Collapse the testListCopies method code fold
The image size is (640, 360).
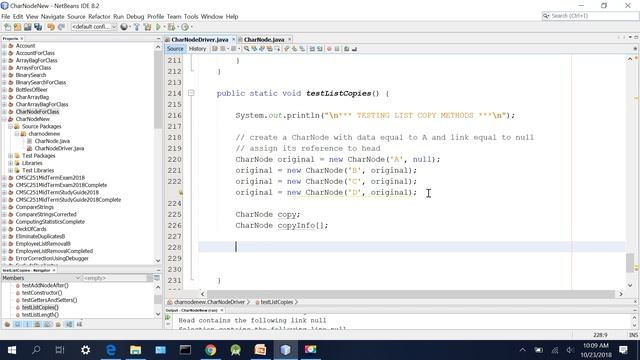coord(191,93)
